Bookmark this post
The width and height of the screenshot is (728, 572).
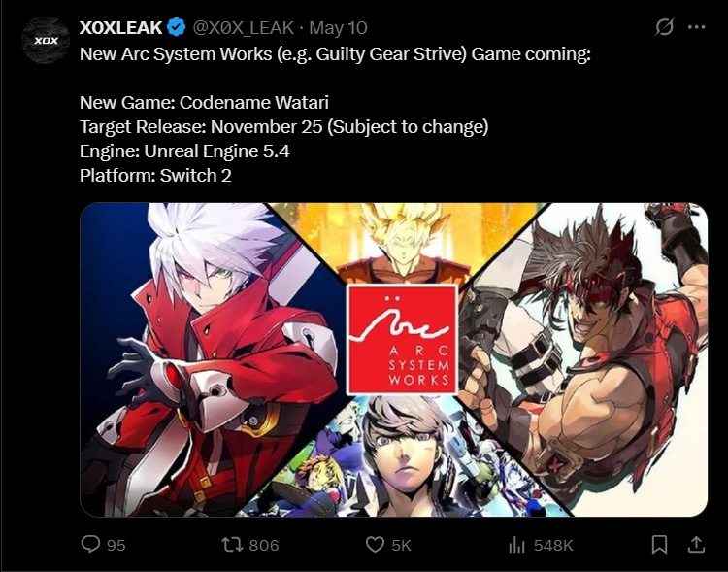(659, 545)
